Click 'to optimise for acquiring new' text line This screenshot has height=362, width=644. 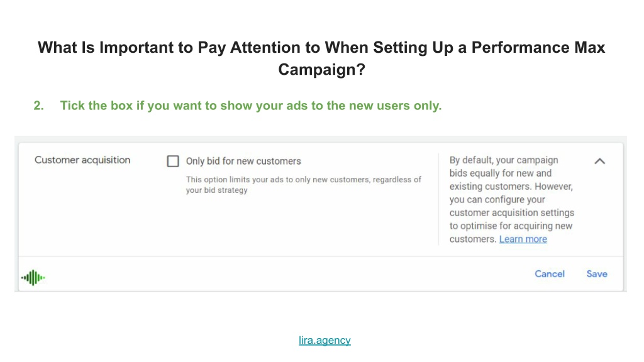coord(511,226)
